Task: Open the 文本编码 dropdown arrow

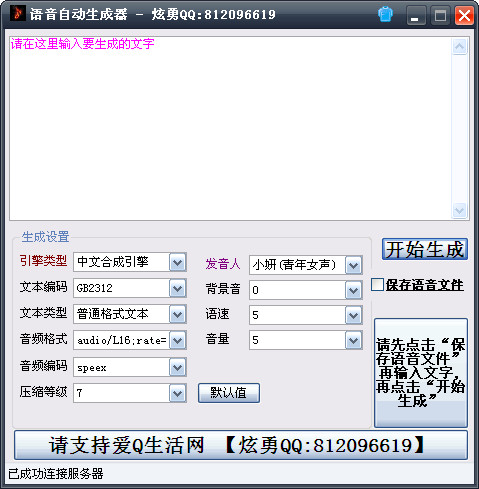Action: tap(177, 288)
